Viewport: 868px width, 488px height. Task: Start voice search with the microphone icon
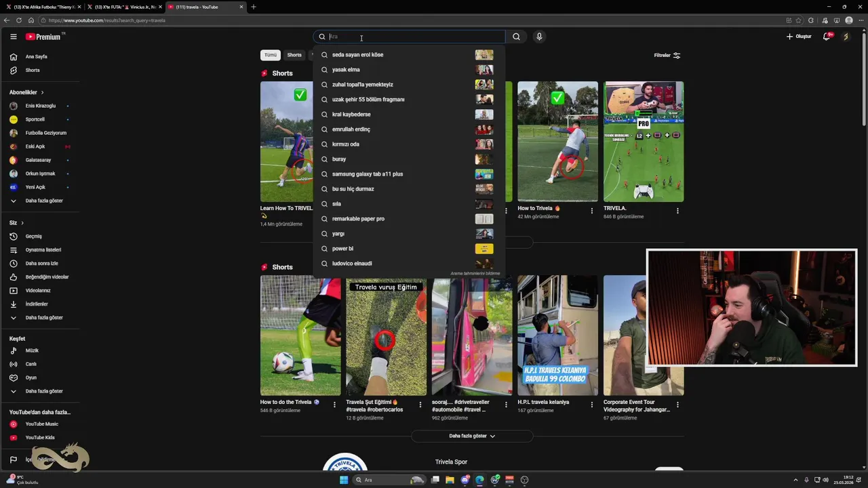(539, 37)
